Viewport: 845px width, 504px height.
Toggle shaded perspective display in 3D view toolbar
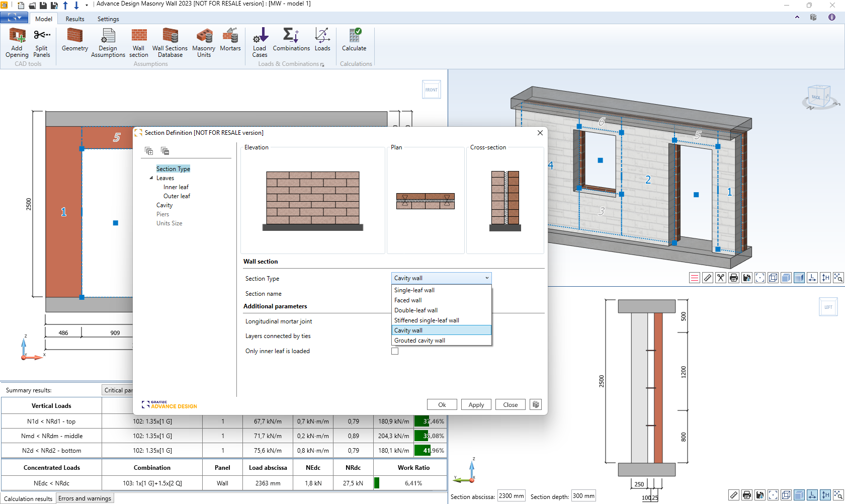[799, 278]
